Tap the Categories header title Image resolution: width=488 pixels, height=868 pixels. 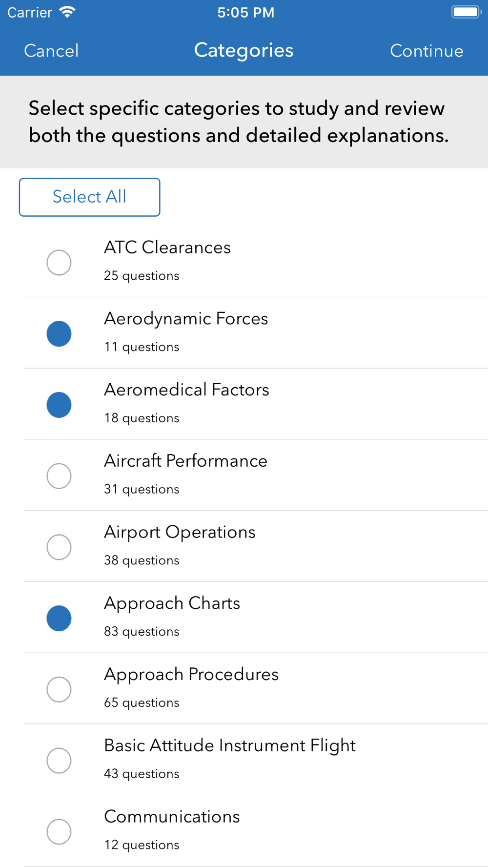(244, 51)
